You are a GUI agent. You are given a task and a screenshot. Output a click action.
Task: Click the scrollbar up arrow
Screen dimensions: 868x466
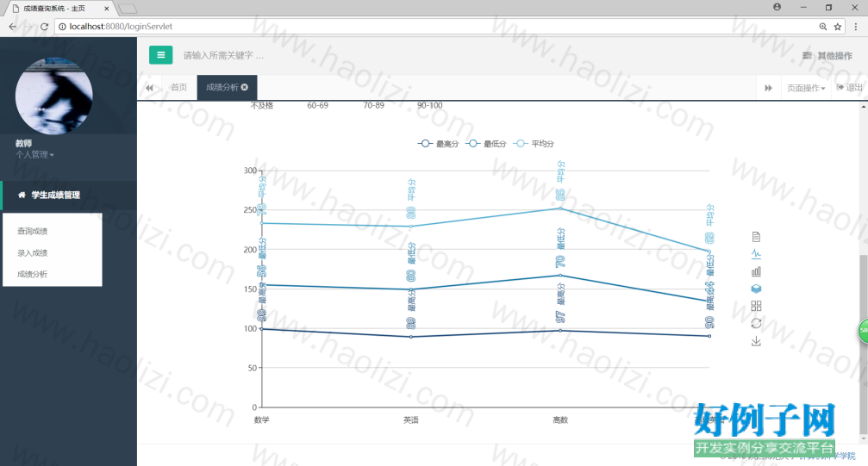pos(864,106)
